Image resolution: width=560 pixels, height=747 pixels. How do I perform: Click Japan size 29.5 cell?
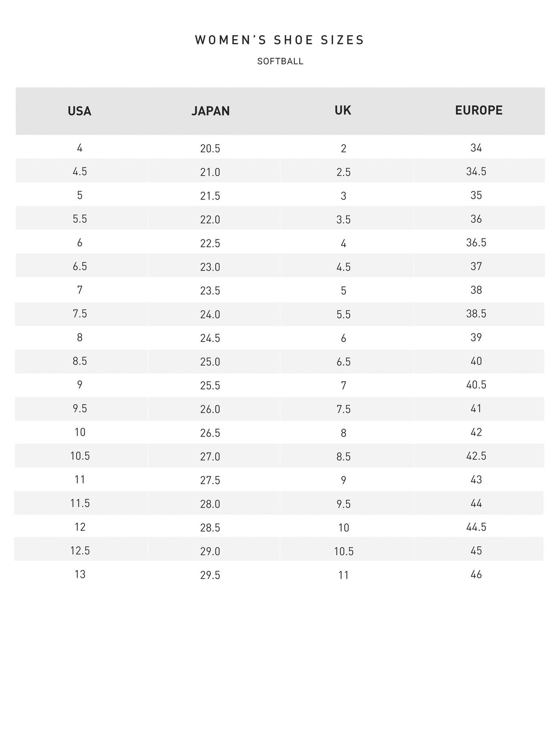click(x=210, y=575)
